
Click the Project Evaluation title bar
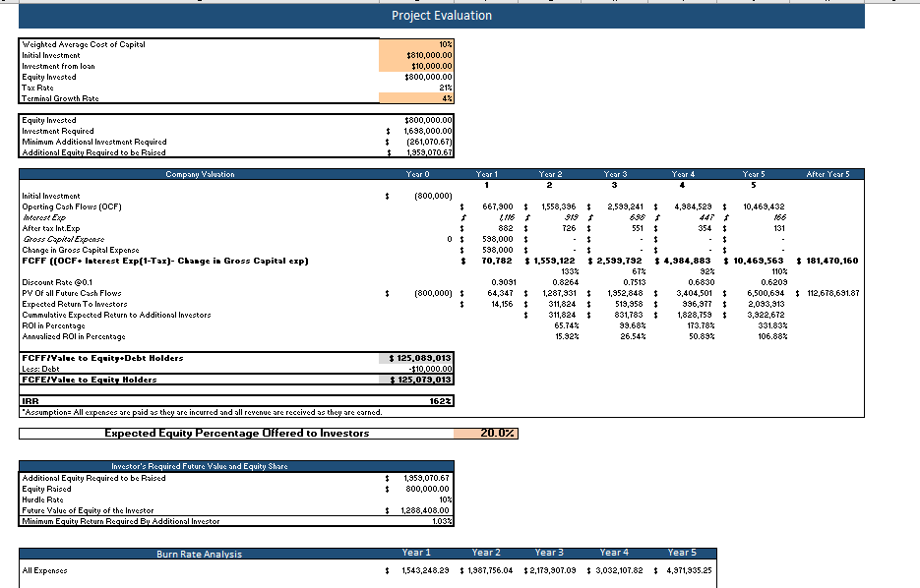pyautogui.click(x=443, y=16)
